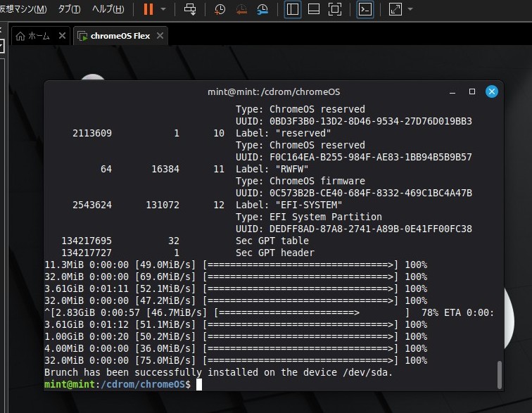Close the chromeOS Flex tab
The width and height of the screenshot is (532, 413).
pyautogui.click(x=160, y=36)
